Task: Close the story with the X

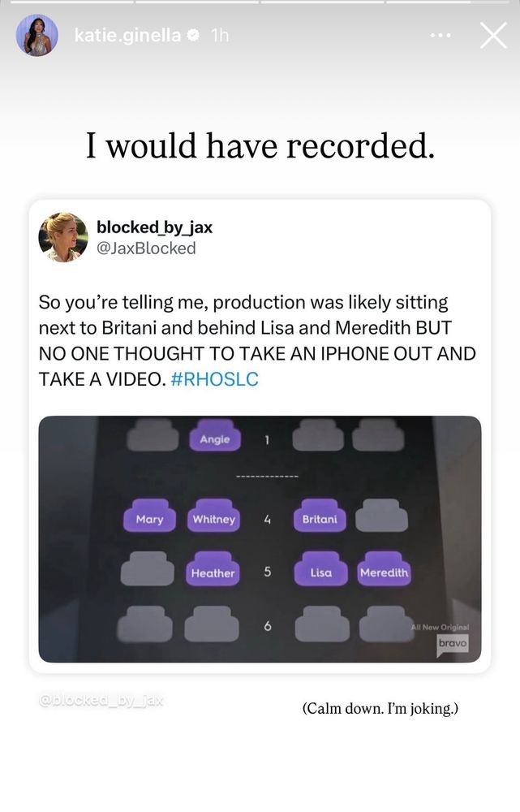Action: (x=493, y=35)
